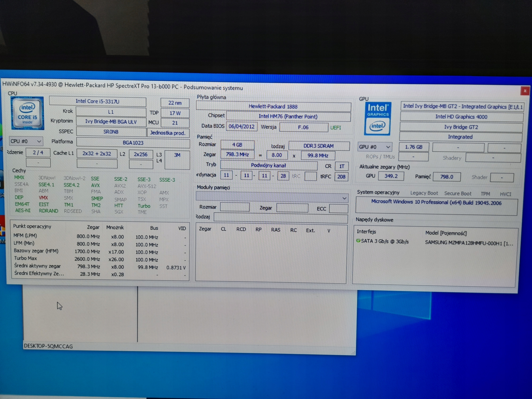Click the TPM indicator label
The width and height of the screenshot is (532, 399).
coord(485,194)
